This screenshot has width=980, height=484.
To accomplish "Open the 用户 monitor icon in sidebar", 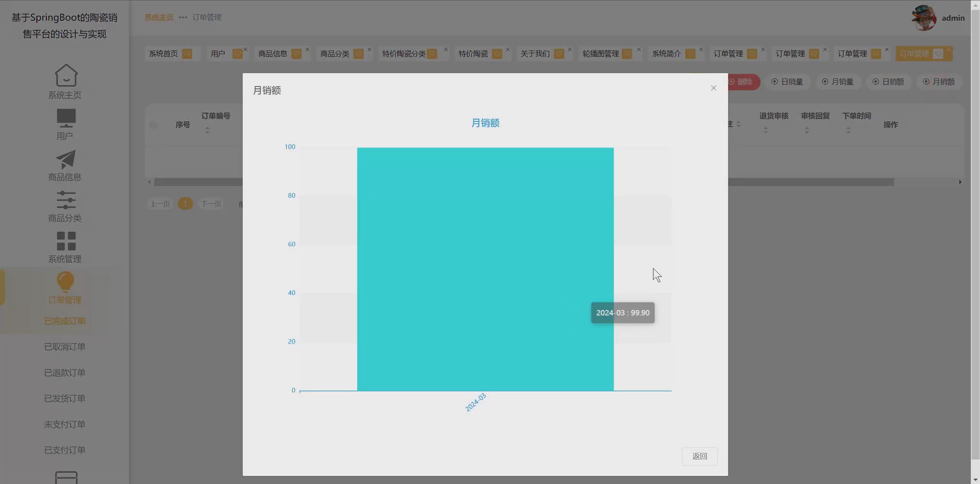I will pos(66,118).
